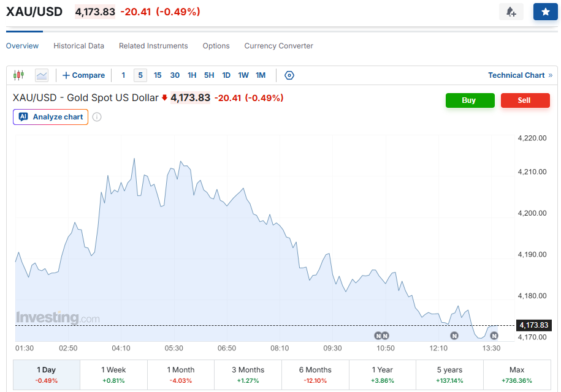Open the Historical Data tab
This screenshot has width=561, height=392.
point(78,46)
